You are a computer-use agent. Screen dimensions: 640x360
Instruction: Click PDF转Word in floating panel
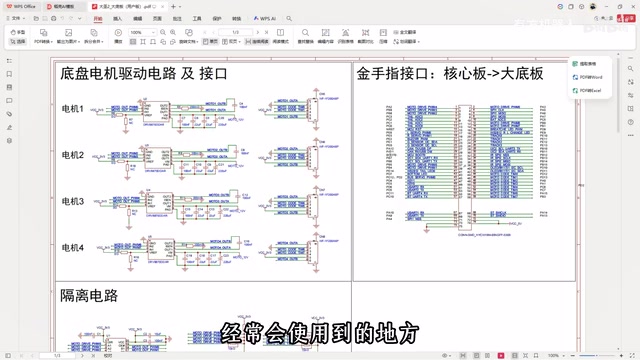coord(587,77)
